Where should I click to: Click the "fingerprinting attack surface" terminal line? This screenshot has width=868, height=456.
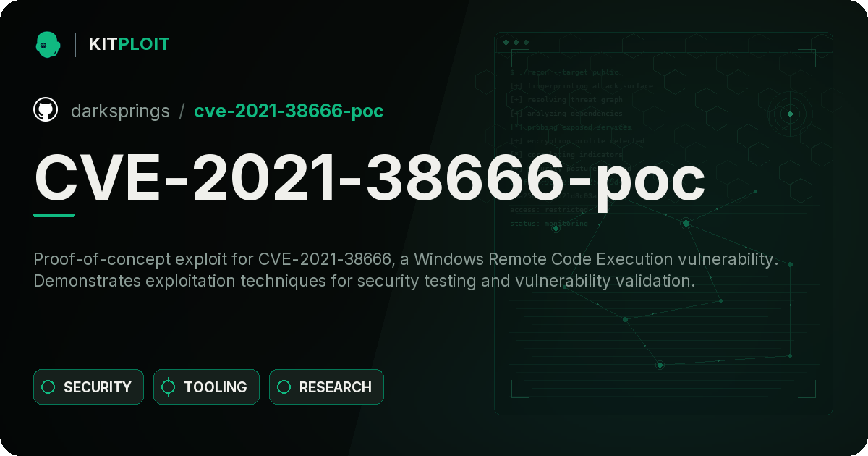(581, 85)
